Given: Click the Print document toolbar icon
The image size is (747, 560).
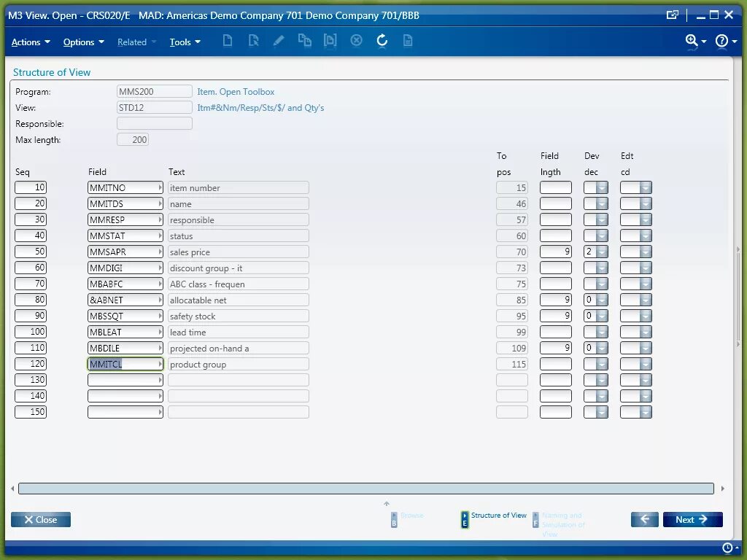Looking at the screenshot, I should pyautogui.click(x=408, y=41).
